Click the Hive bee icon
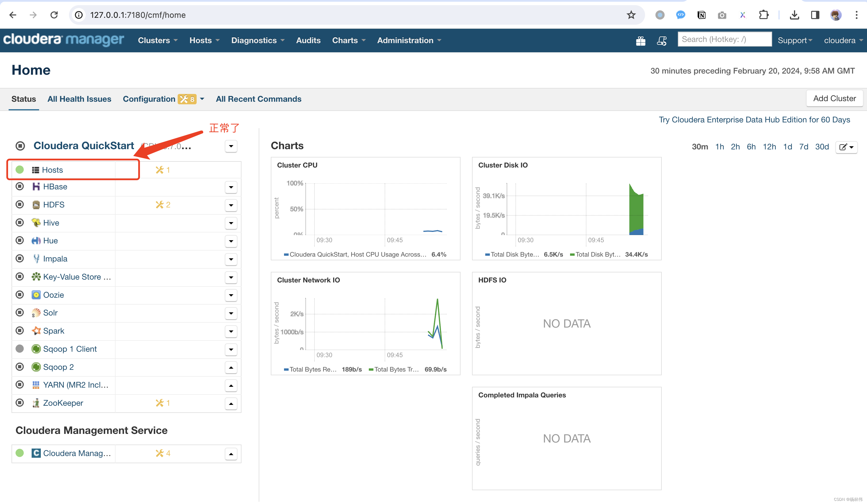Screen dimensions: 867x504 pyautogui.click(x=36, y=223)
